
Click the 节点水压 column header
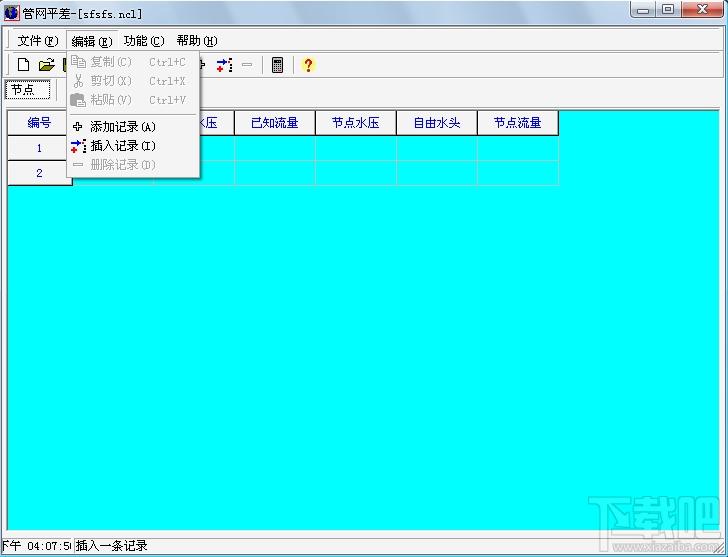coord(356,123)
